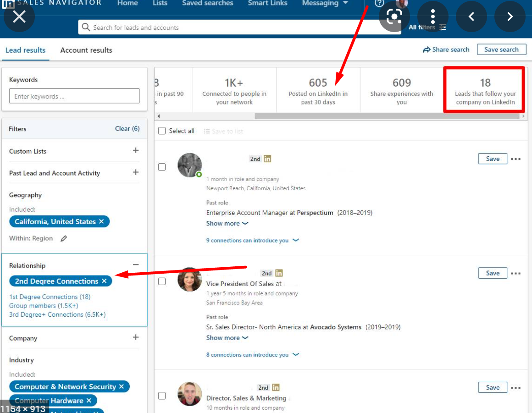Click the forward navigation arrow

(510, 16)
